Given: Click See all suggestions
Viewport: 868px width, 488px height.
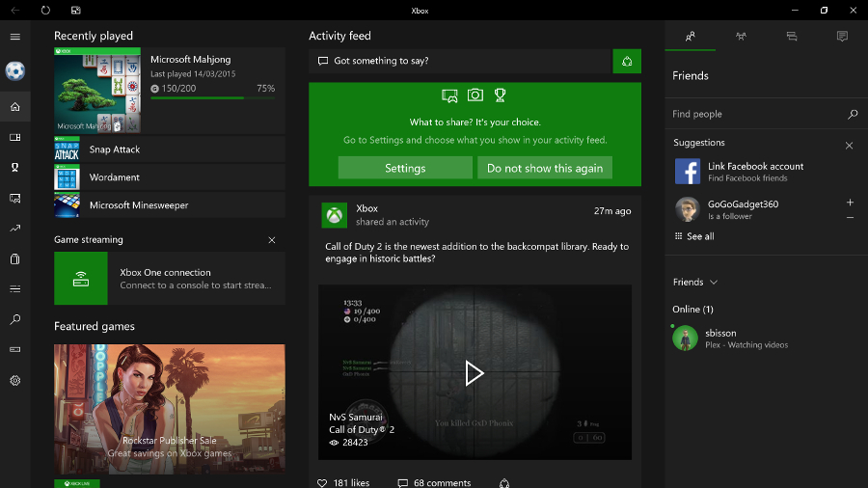Looking at the screenshot, I should (x=694, y=236).
